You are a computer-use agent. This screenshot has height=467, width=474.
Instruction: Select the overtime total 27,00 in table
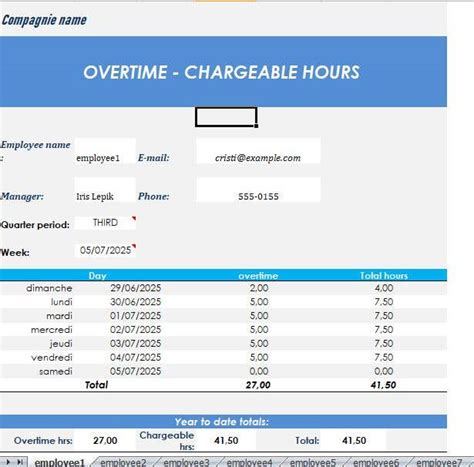pyautogui.click(x=258, y=385)
